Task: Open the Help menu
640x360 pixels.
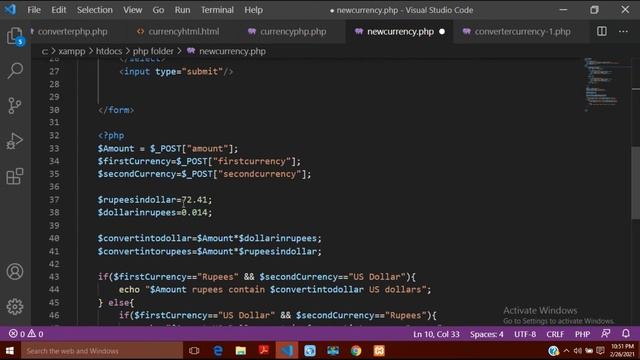Action: [253, 10]
